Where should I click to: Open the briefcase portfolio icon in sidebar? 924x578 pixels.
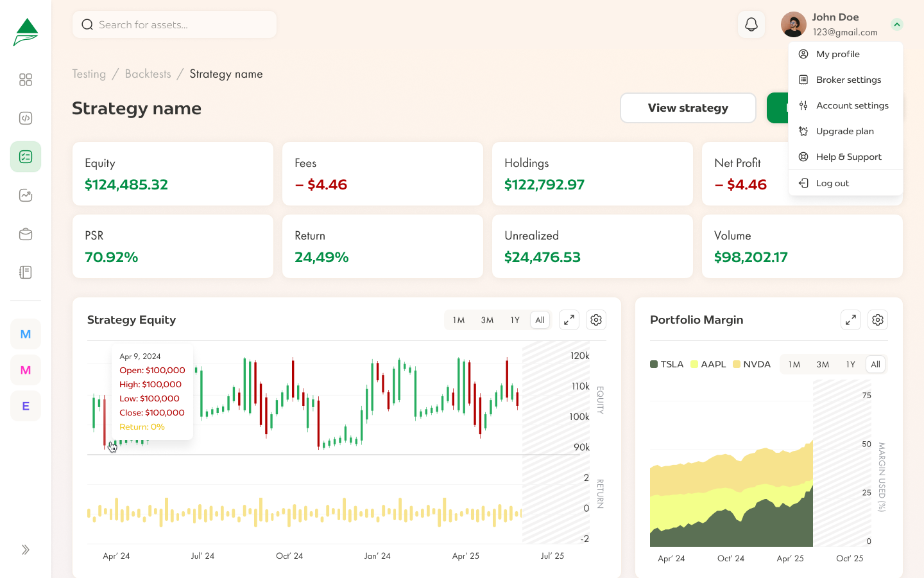coord(26,234)
